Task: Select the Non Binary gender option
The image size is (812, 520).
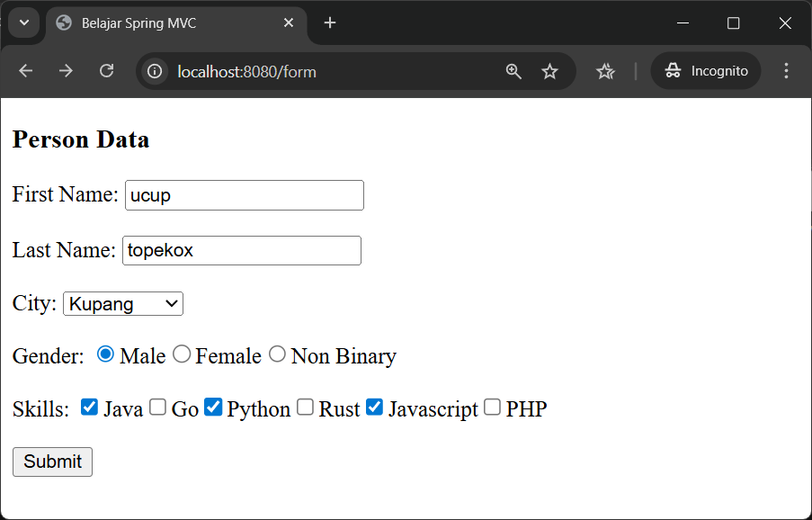Action: (277, 354)
